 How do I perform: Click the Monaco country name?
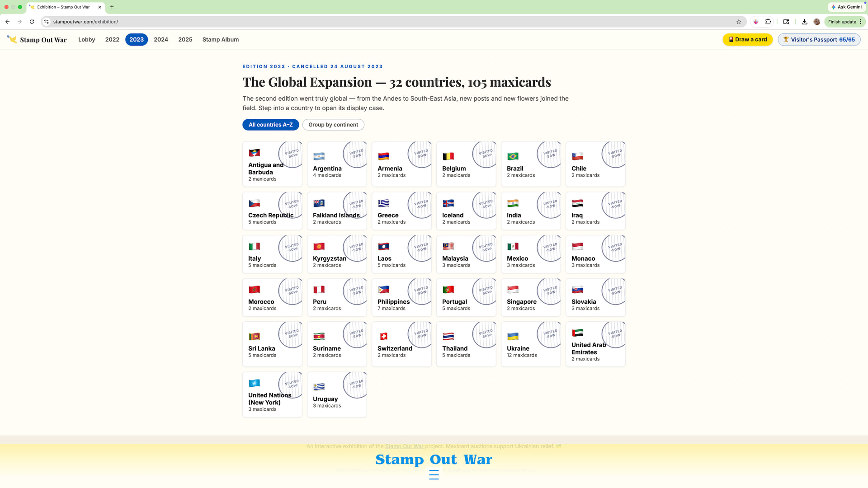pyautogui.click(x=583, y=258)
